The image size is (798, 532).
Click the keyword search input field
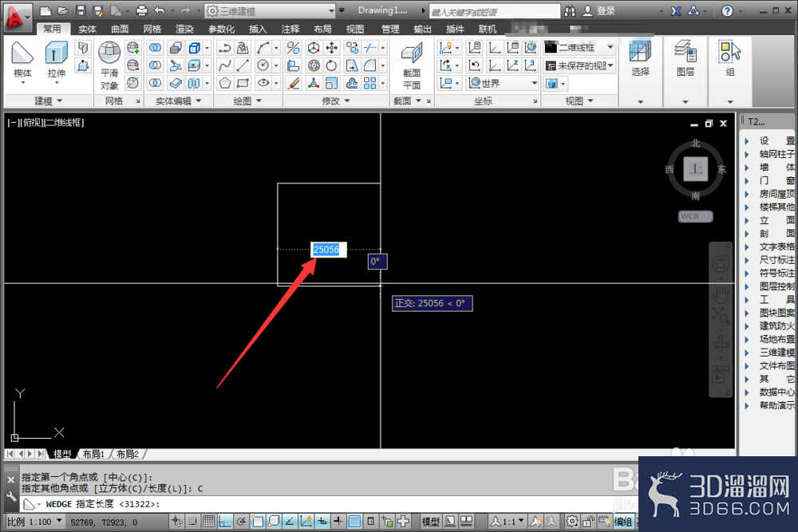point(494,11)
